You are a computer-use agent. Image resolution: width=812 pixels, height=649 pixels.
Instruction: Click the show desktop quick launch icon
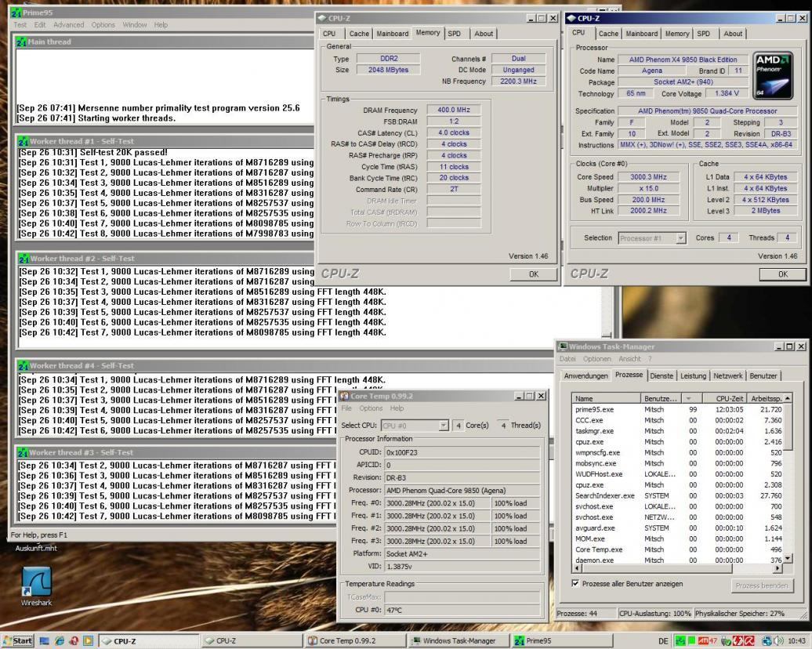(x=44, y=640)
